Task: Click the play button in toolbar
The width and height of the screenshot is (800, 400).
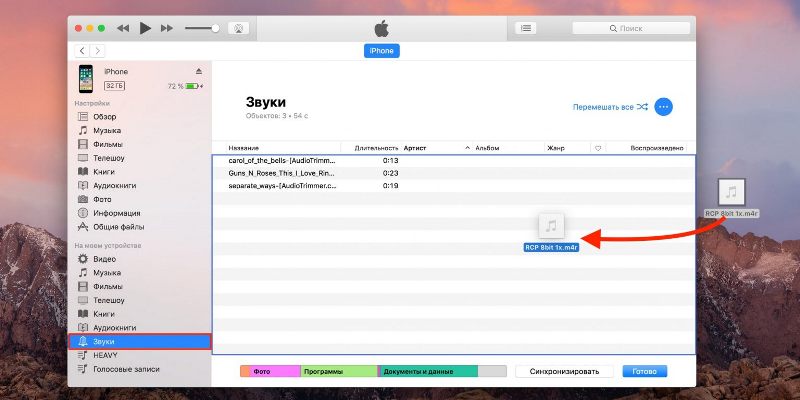Action: click(145, 29)
